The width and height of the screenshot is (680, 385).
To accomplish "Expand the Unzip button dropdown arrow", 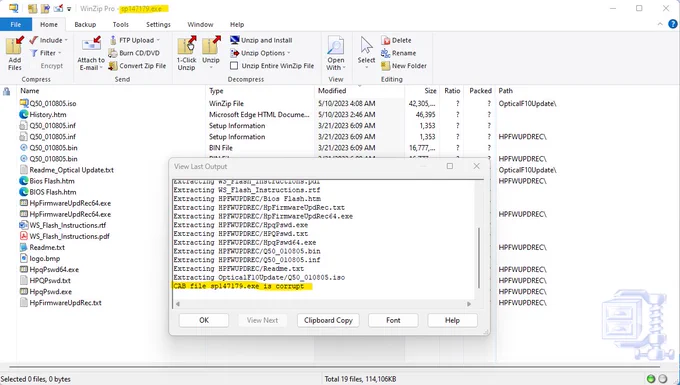I will 211,68.
